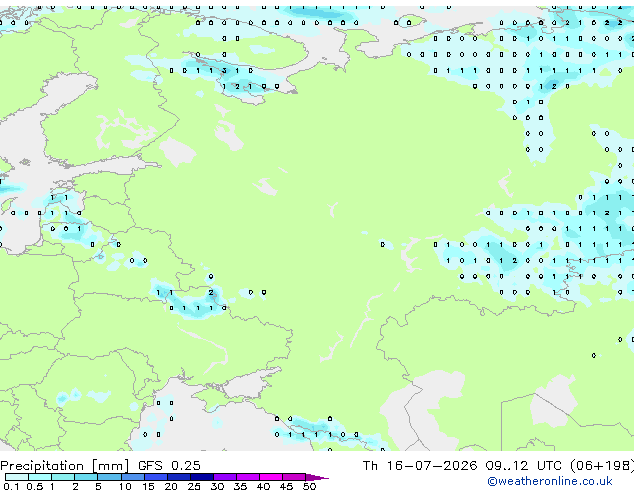This screenshot has height=490, width=634.
Task: Click the '20' legend scale label
Action: point(171,486)
